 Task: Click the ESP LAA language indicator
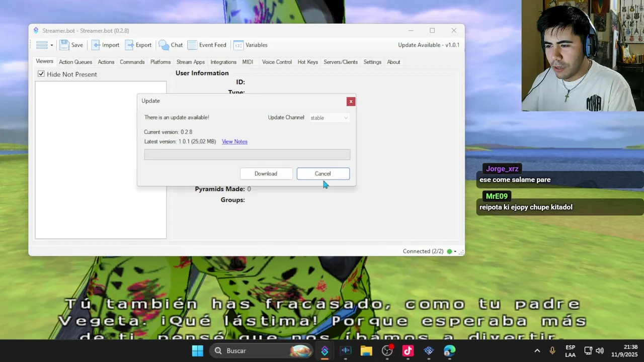click(x=571, y=351)
